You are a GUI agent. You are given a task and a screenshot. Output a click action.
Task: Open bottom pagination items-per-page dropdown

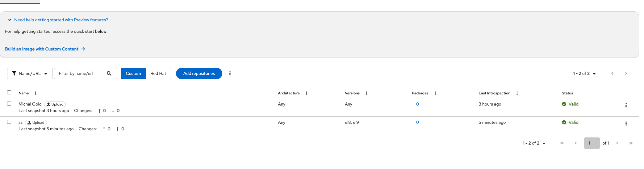tap(534, 143)
